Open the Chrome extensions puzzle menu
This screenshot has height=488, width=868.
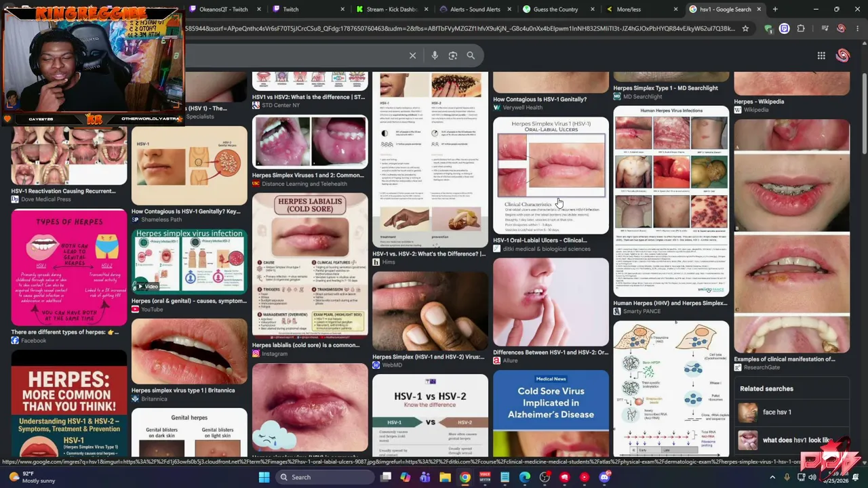click(x=801, y=28)
